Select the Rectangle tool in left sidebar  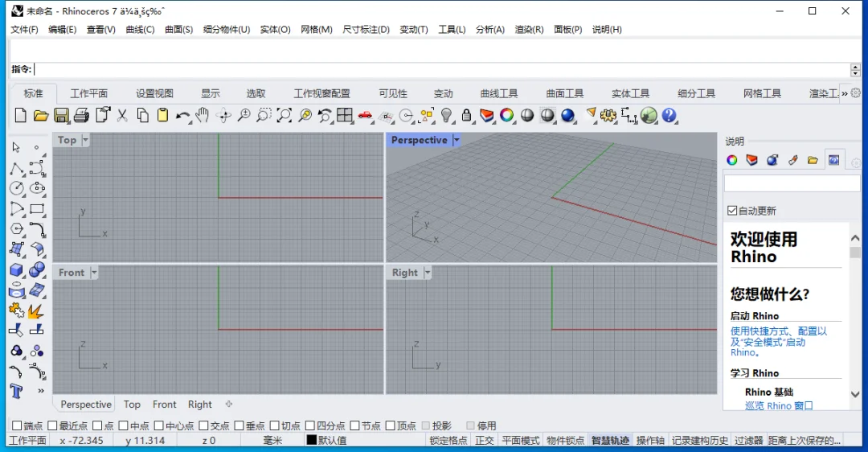[37, 209]
